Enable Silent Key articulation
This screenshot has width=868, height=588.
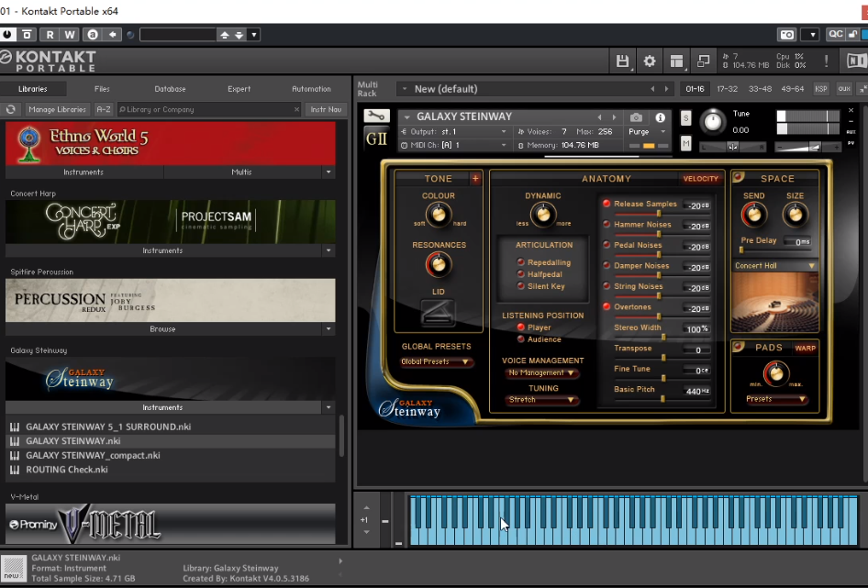click(520, 285)
